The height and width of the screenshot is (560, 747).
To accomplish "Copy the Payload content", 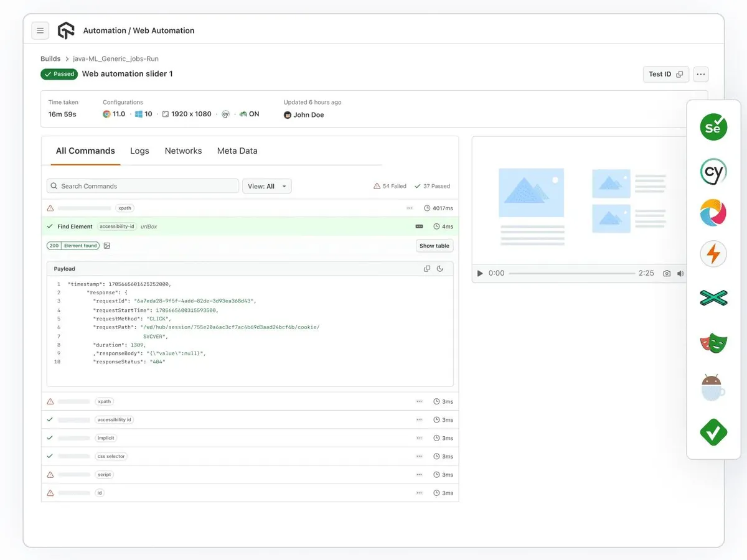I will click(x=427, y=269).
